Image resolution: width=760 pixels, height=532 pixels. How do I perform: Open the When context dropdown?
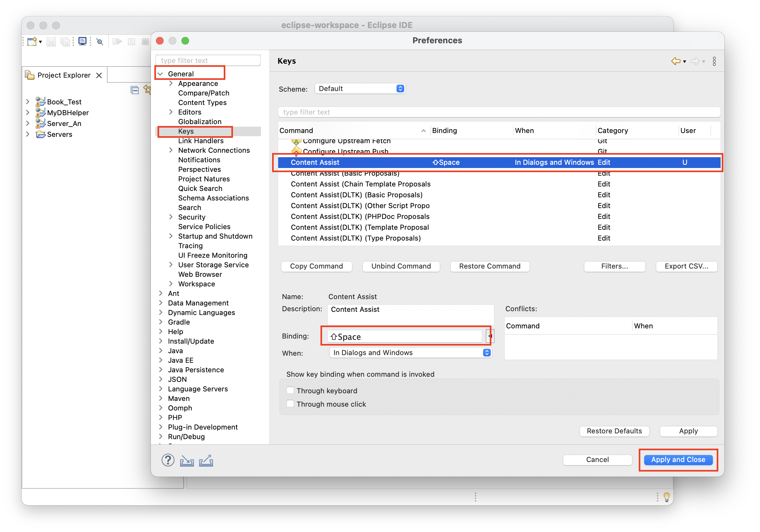[x=411, y=353]
